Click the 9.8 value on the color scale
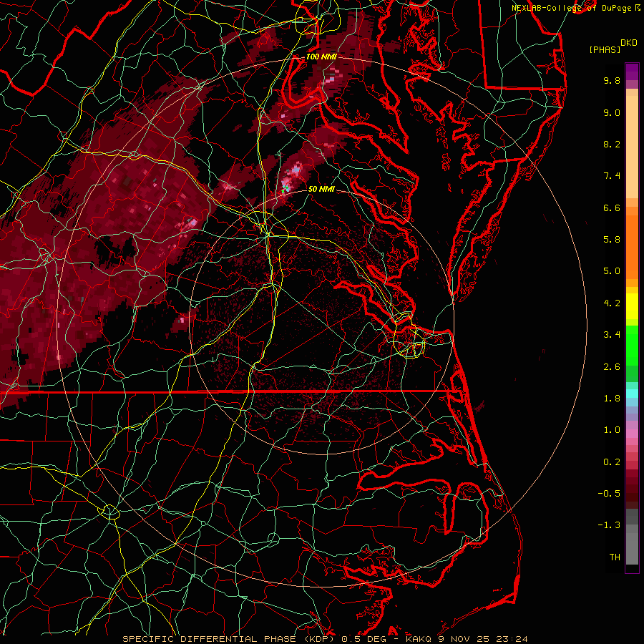This screenshot has width=644, height=644. 612,80
